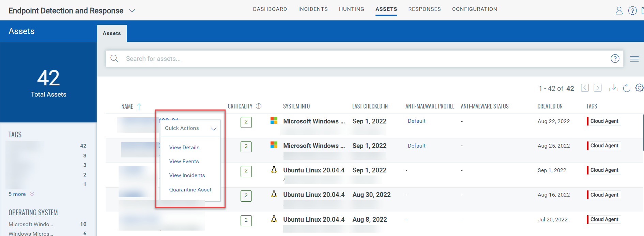This screenshot has height=236, width=644.
Task: Sort by Created On column header
Action: click(550, 106)
